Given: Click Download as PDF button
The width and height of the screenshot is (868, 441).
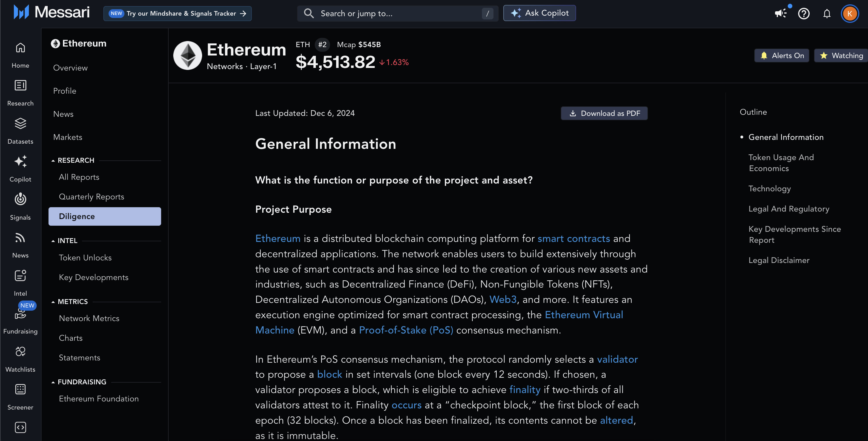Looking at the screenshot, I should 604,113.
